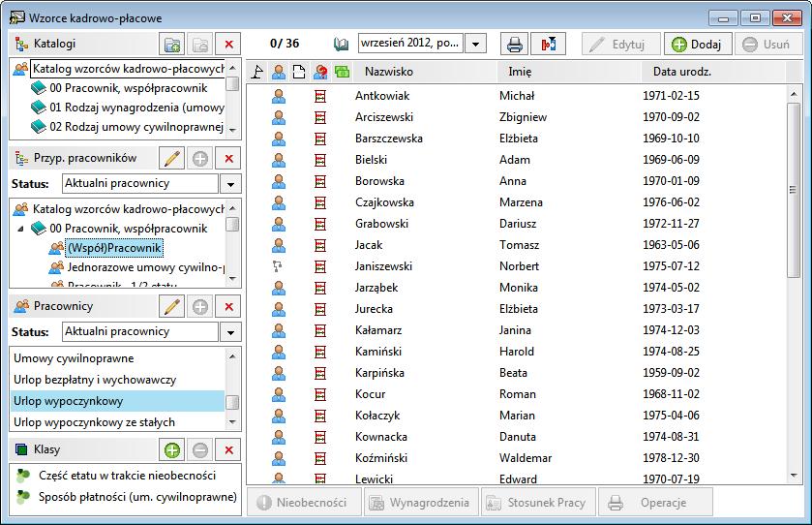812x525 pixels.
Task: Click first name Waldemar
Action: pyautogui.click(x=526, y=458)
